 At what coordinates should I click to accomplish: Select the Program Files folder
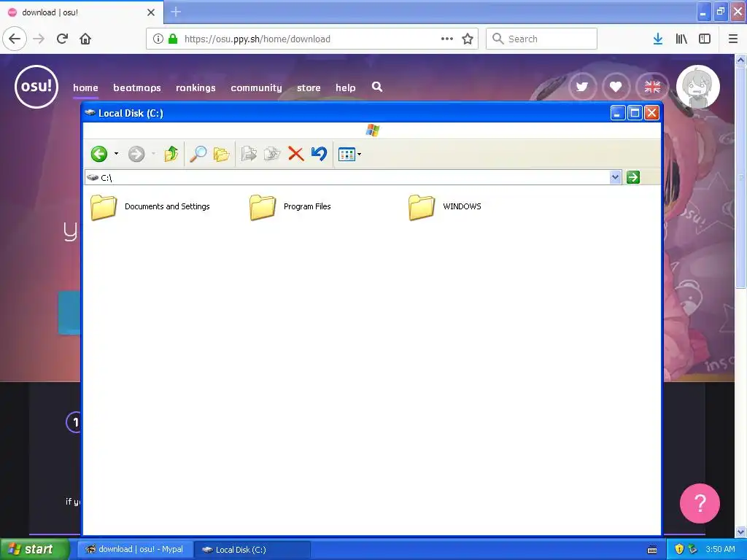click(x=290, y=207)
